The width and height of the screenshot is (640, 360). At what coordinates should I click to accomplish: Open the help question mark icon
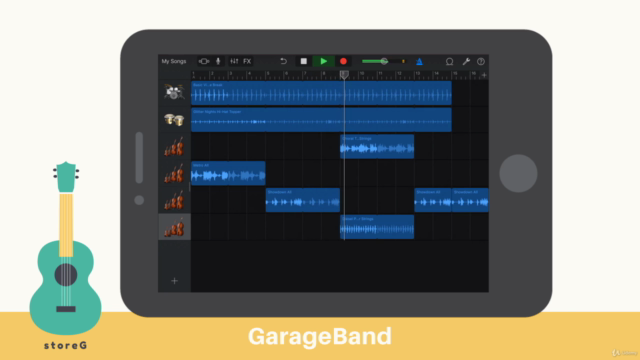point(481,61)
